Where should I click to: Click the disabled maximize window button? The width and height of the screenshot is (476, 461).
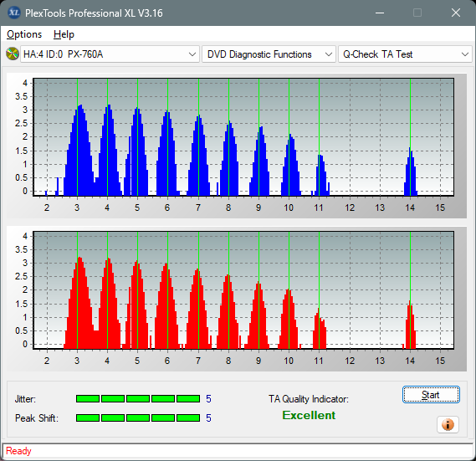[417, 13]
